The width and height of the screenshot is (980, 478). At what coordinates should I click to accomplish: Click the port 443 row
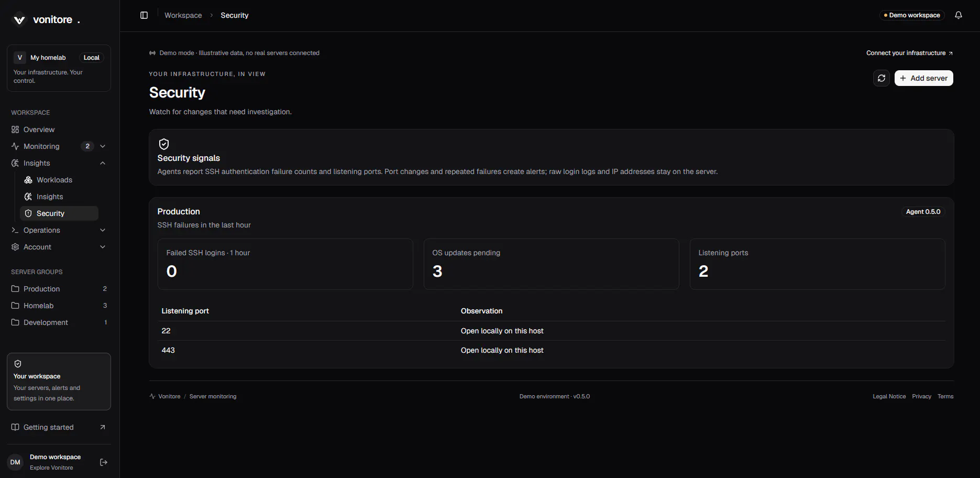pos(552,350)
